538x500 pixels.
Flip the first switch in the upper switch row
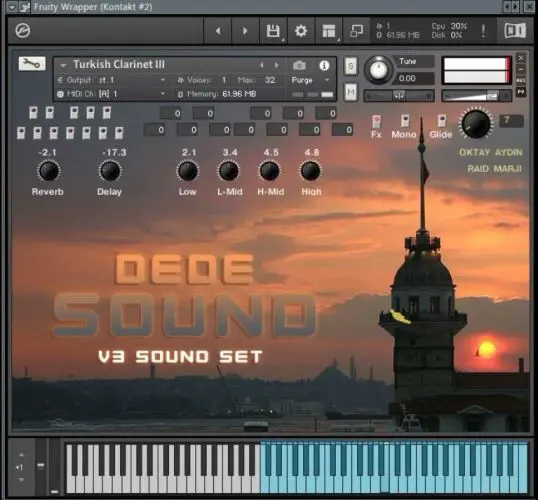pyautogui.click(x=33, y=113)
